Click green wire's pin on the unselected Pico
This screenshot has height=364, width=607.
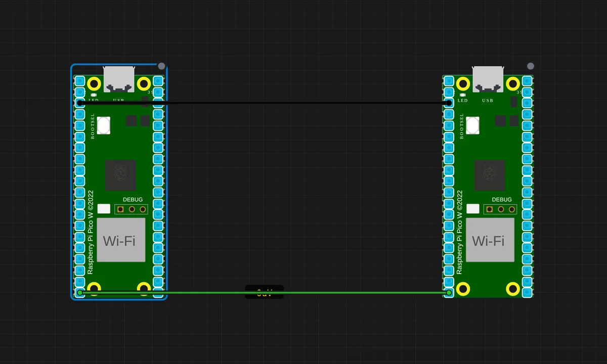pyautogui.click(x=449, y=292)
